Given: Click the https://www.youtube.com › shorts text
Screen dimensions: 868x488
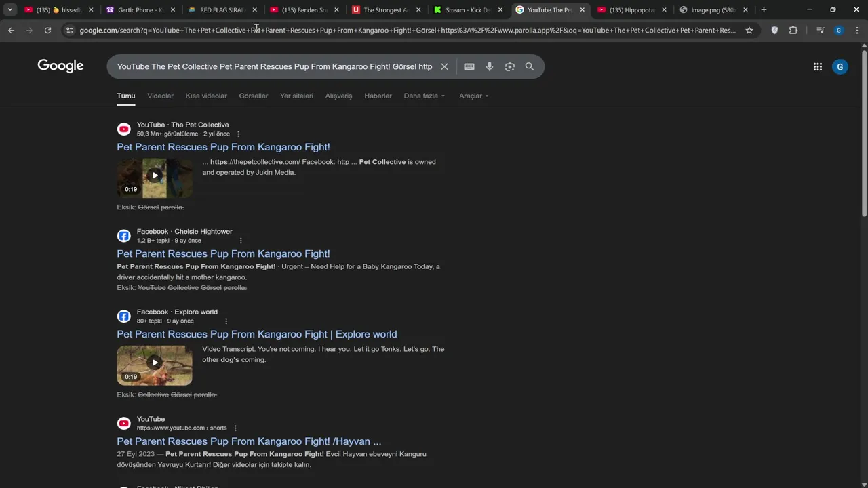Looking at the screenshot, I should pos(182,428).
